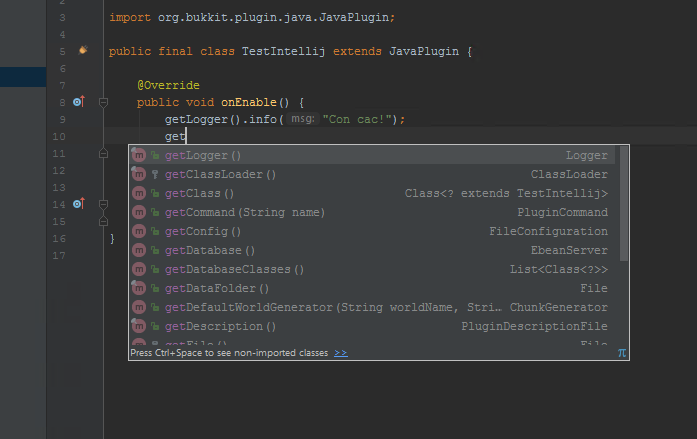697x439 pixels.
Task: Click the class gutter icon on line 5
Action: click(83, 50)
